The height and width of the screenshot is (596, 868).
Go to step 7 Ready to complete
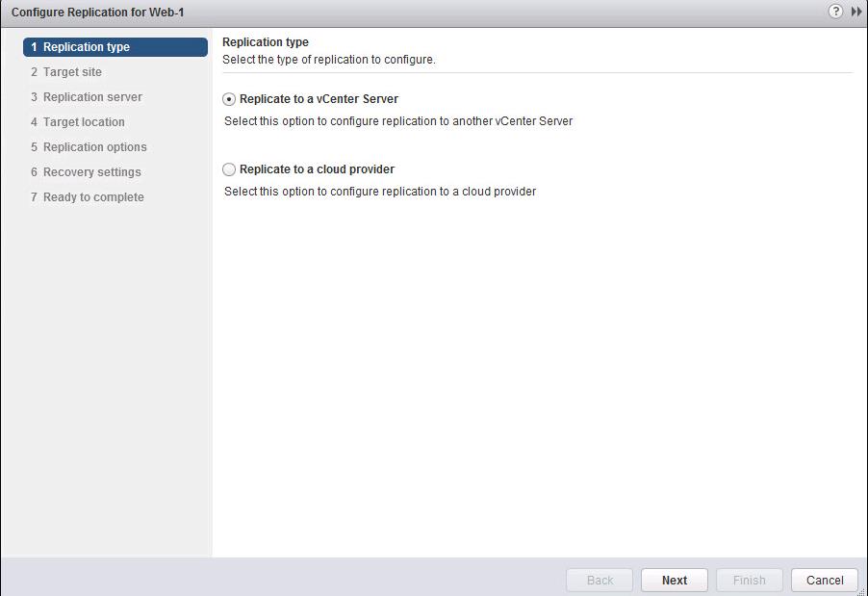[88, 197]
